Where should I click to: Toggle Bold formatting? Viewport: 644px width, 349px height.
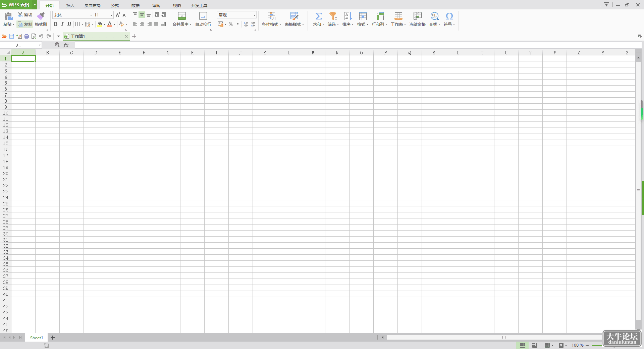[56, 24]
